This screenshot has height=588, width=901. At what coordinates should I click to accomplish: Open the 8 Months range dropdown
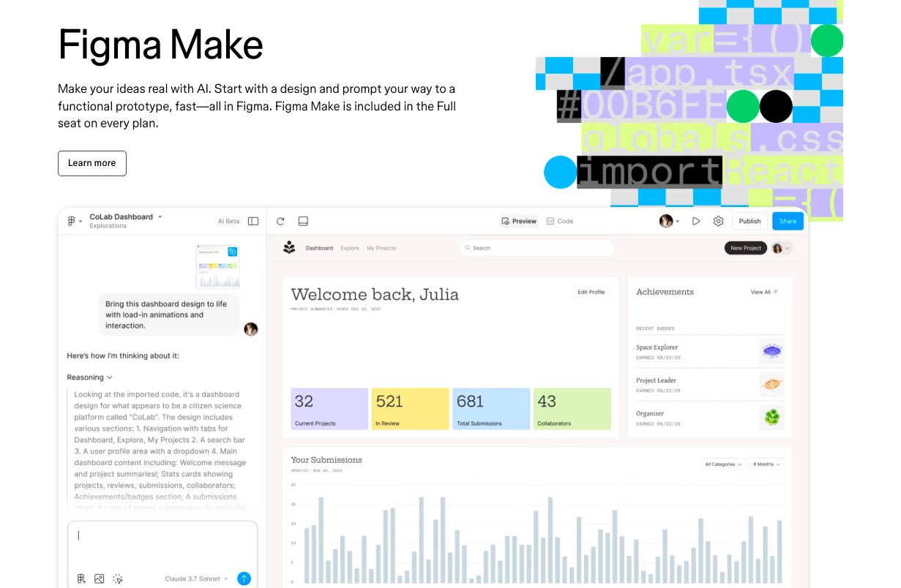point(766,464)
